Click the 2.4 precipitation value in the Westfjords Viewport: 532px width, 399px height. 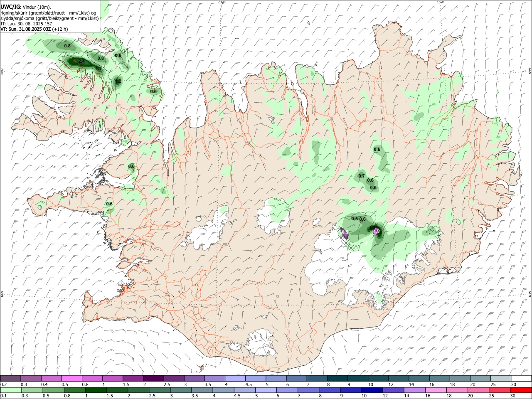coord(81,62)
